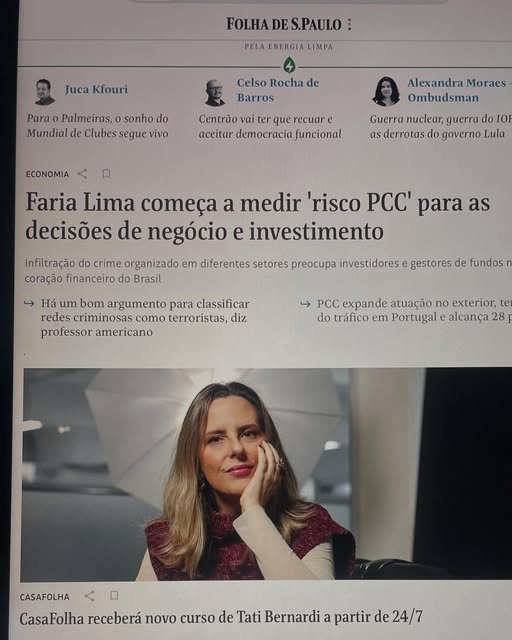Viewport: 512px width, 640px height.
Task: Open the Faria Lima 'risco PCC' headline
Action: click(258, 217)
